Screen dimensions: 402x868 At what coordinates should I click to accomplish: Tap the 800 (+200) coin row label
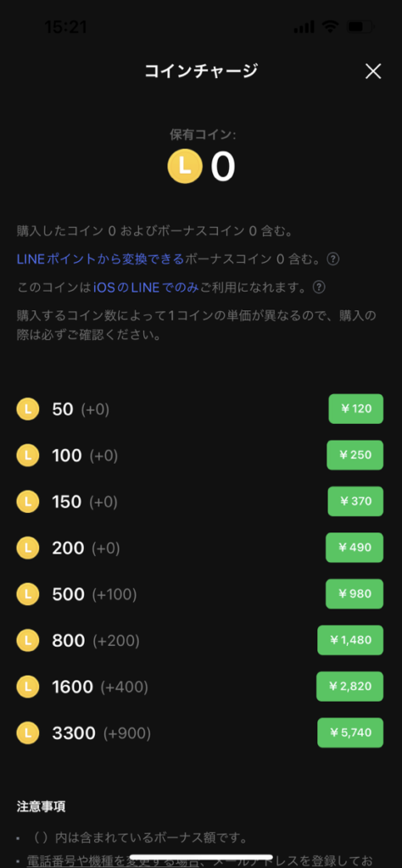[96, 641]
